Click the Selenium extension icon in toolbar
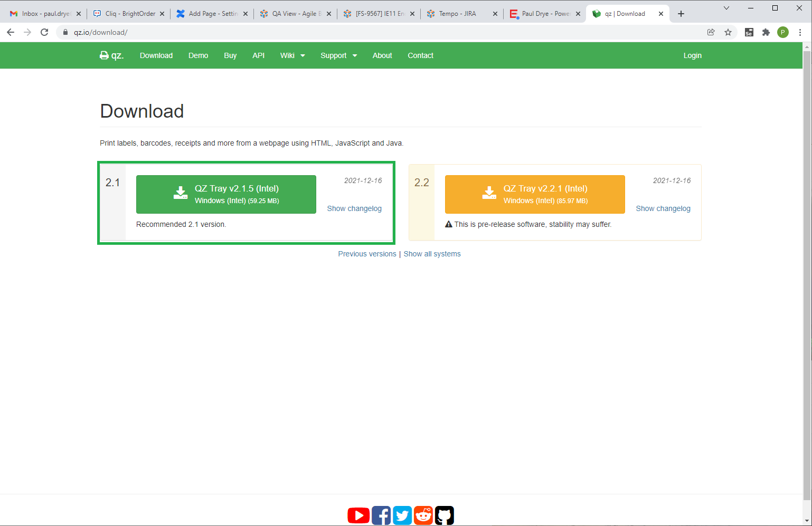 [749, 32]
